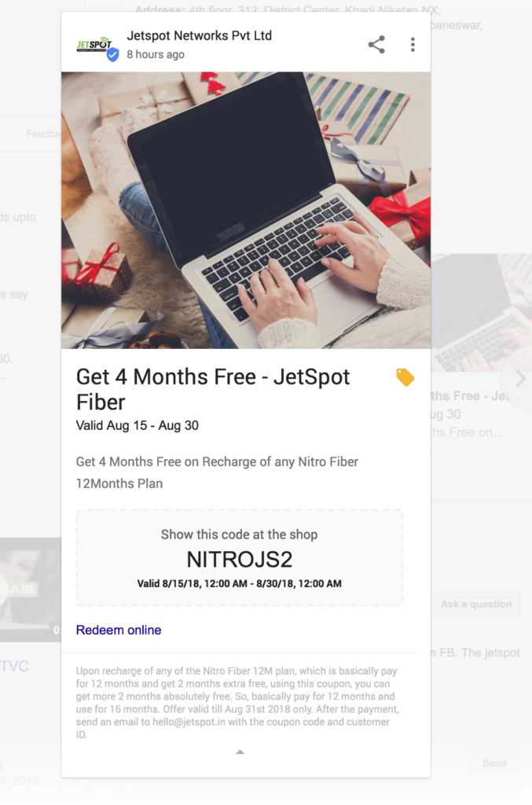Click the Feedback link behind the card
Viewport: 532px width, 805px height.
43,134
